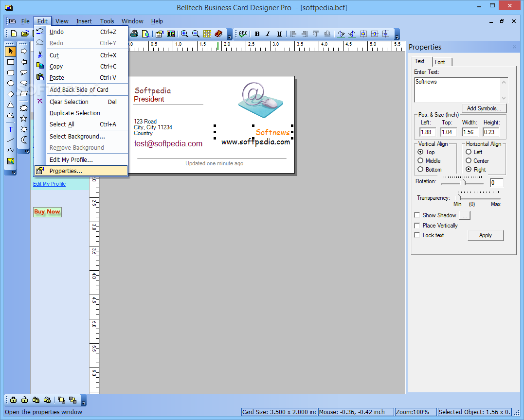Viewport: 524px width, 420px height.
Task: Choose Add Back Side of Card
Action: (81, 90)
